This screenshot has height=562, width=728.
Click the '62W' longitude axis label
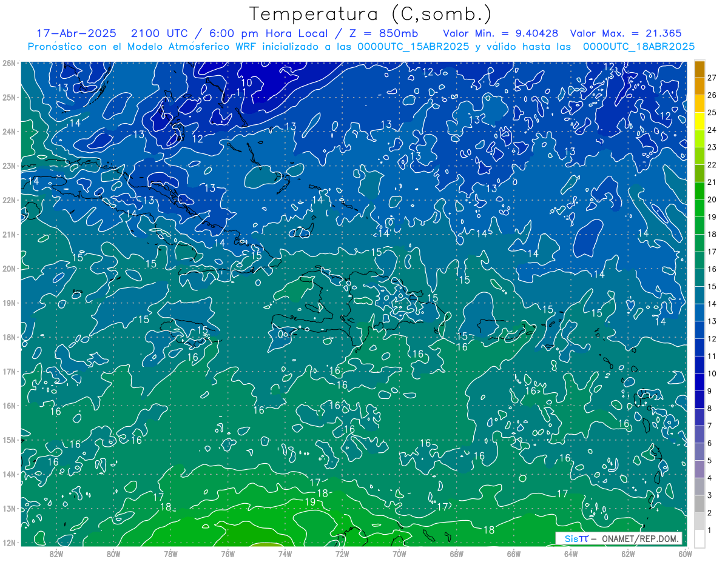point(628,553)
